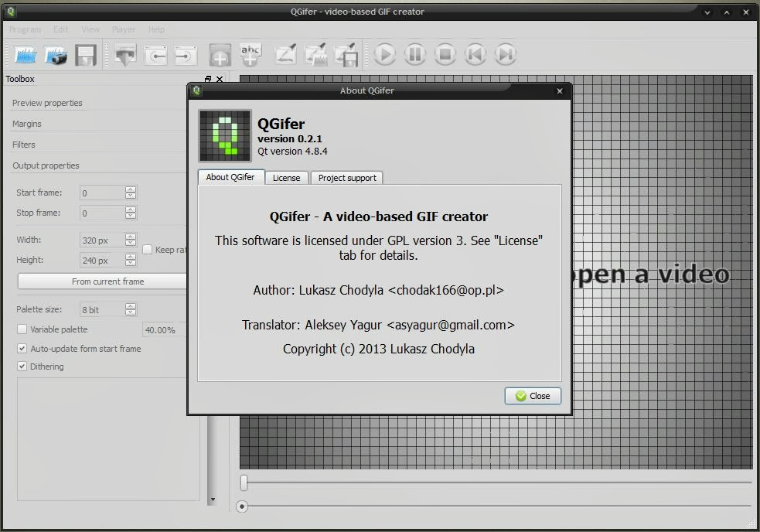This screenshot has height=532, width=760.
Task: Expand Margins section in Toolbox
Action: 26,124
